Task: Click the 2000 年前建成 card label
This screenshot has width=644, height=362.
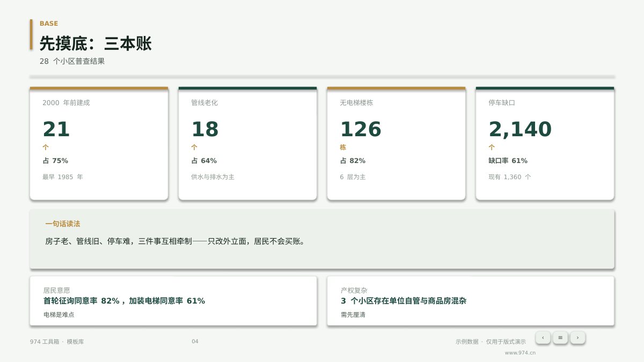Action: [66, 102]
